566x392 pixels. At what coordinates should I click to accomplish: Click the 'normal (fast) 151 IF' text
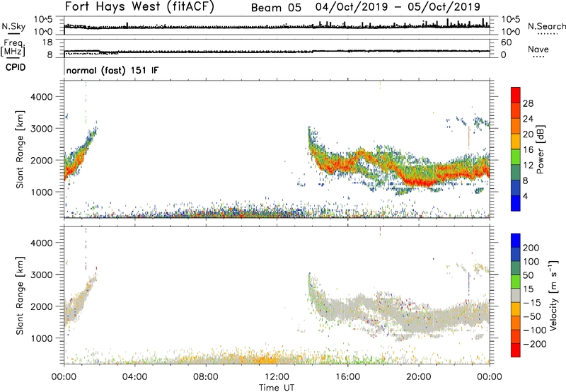112,70
